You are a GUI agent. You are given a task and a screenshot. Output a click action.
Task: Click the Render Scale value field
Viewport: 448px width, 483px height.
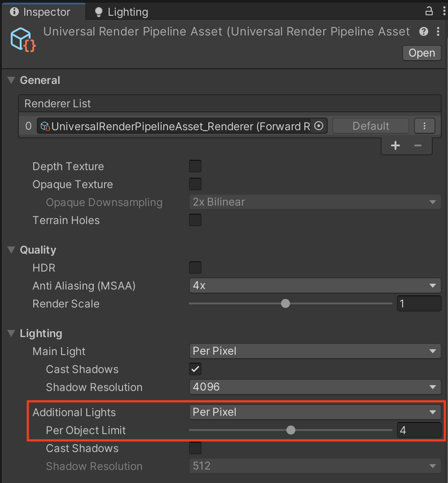pos(419,304)
